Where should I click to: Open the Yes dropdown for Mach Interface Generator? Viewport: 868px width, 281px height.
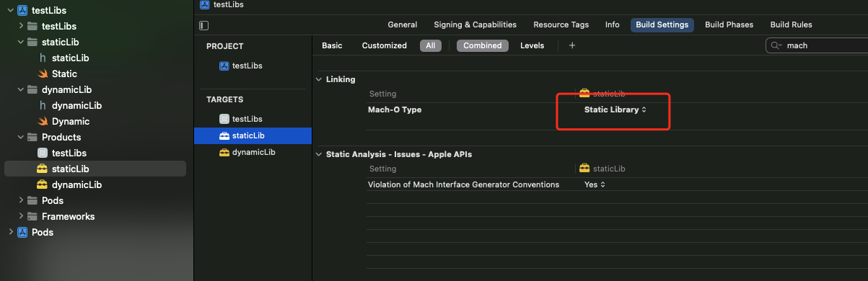pyautogui.click(x=595, y=184)
